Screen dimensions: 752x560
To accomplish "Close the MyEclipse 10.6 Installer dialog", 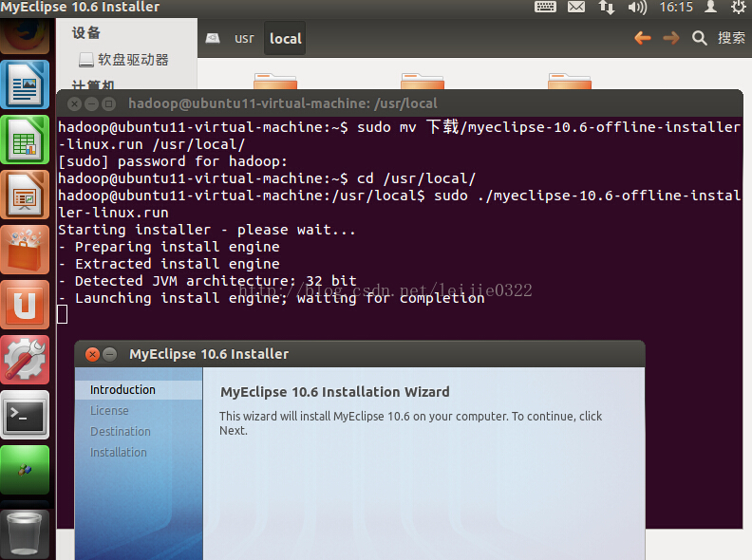I will pos(92,354).
